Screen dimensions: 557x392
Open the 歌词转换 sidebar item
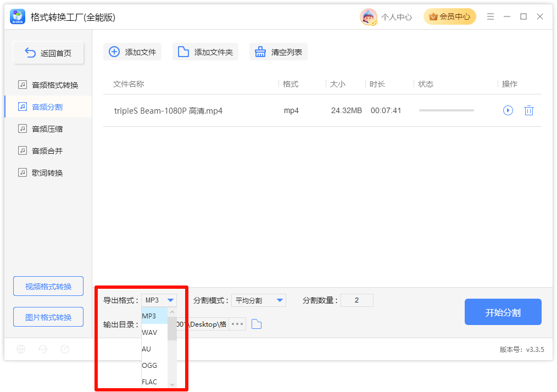(48, 173)
